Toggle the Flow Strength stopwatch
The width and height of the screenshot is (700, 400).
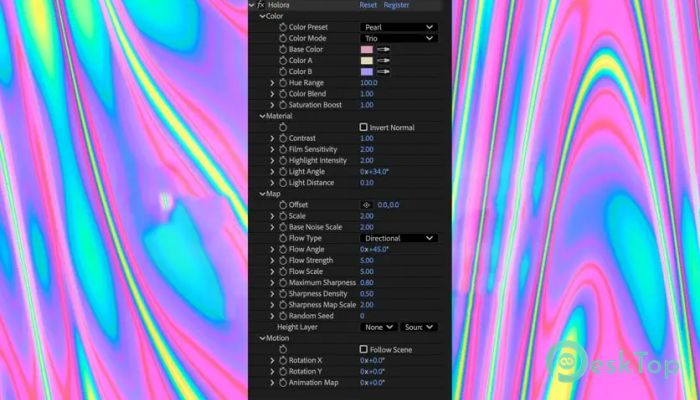[283, 261]
